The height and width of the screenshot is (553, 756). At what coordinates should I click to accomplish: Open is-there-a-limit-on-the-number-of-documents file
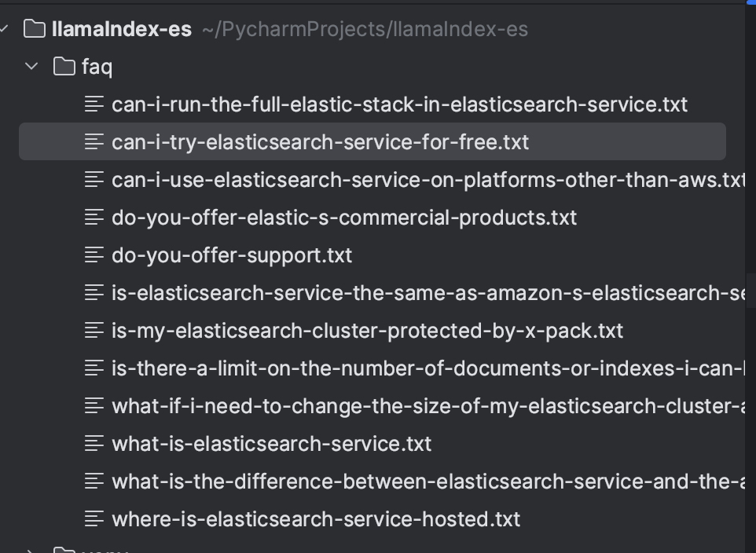click(x=424, y=368)
